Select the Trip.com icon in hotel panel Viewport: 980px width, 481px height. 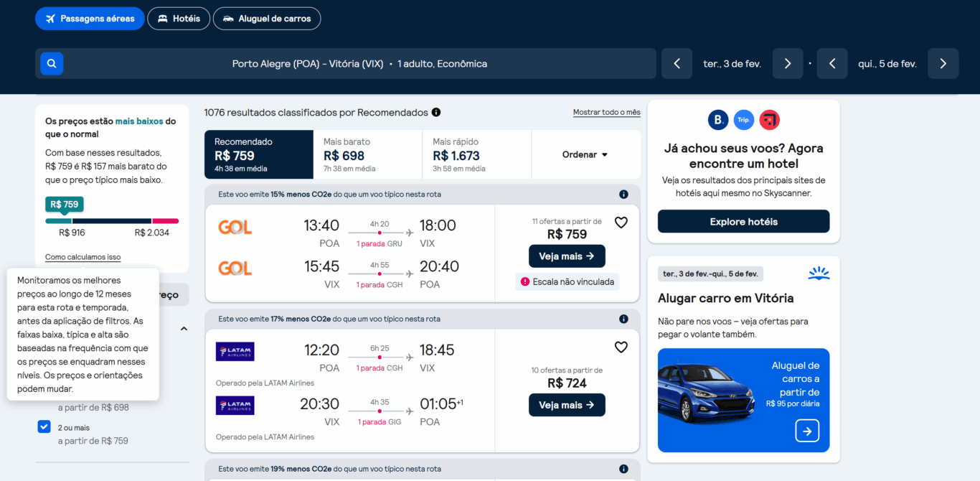click(x=743, y=119)
